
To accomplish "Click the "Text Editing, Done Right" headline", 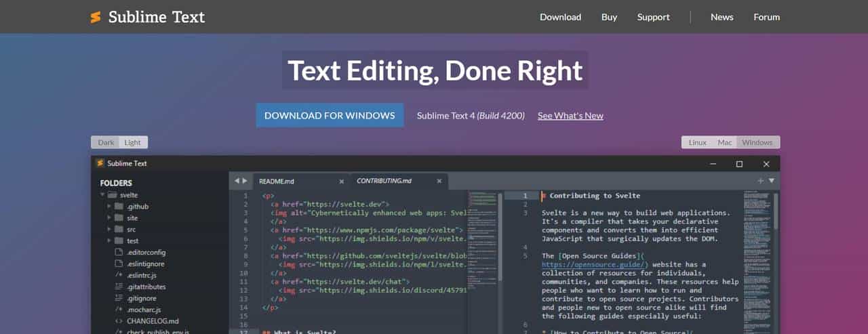I will 435,70.
